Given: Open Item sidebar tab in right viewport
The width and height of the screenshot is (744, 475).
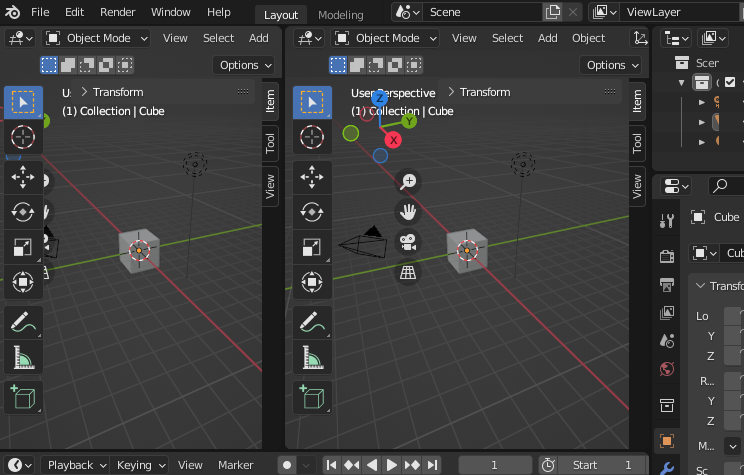Looking at the screenshot, I should 637,101.
